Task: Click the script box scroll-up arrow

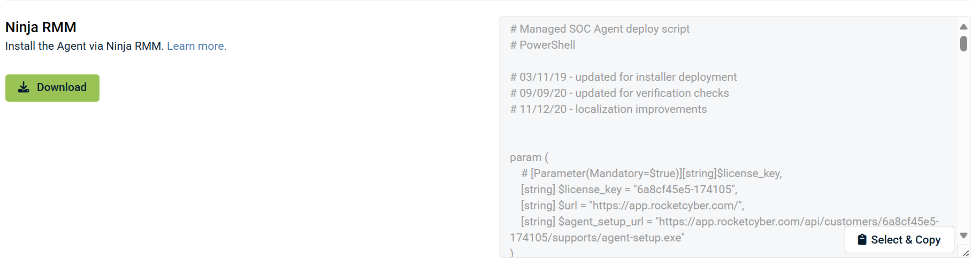Action: 963,27
